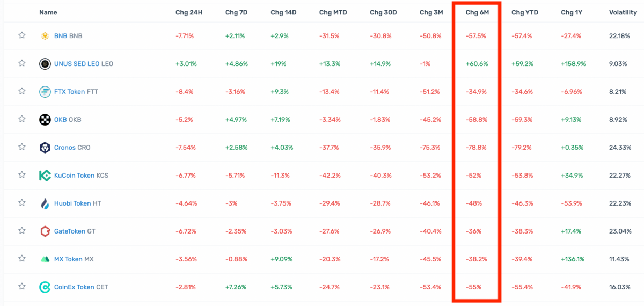644x306 pixels.
Task: Click the FTX Token logo icon
Action: [45, 92]
